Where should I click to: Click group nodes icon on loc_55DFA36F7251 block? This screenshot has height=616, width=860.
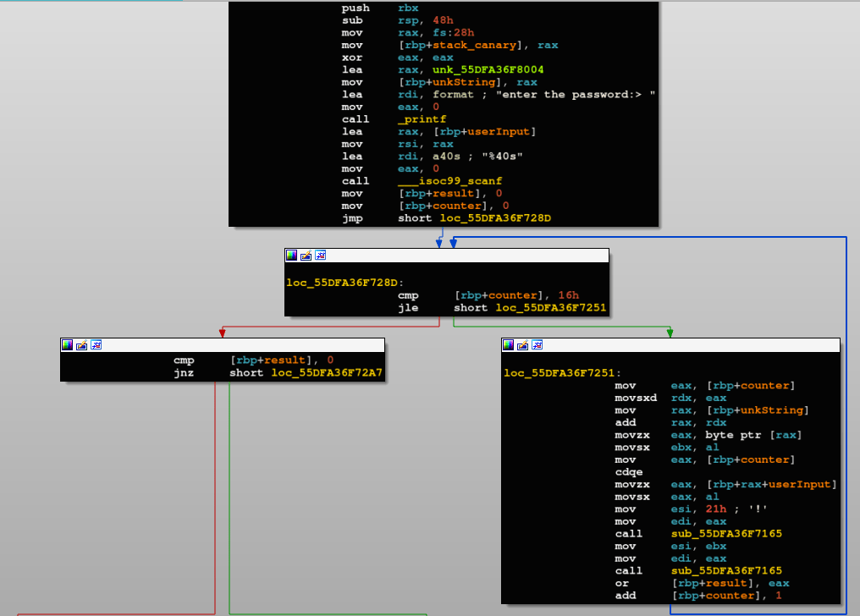537,344
